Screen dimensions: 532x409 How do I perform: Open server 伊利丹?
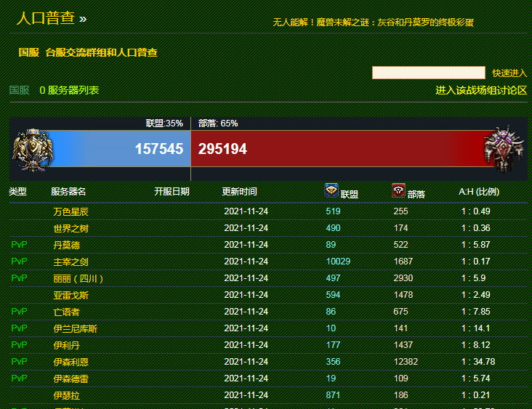click(67, 345)
